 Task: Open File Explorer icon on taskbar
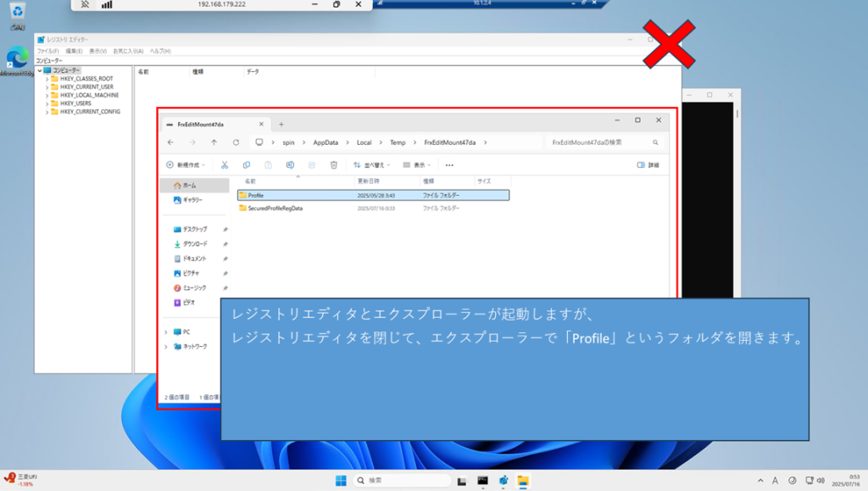[523, 481]
